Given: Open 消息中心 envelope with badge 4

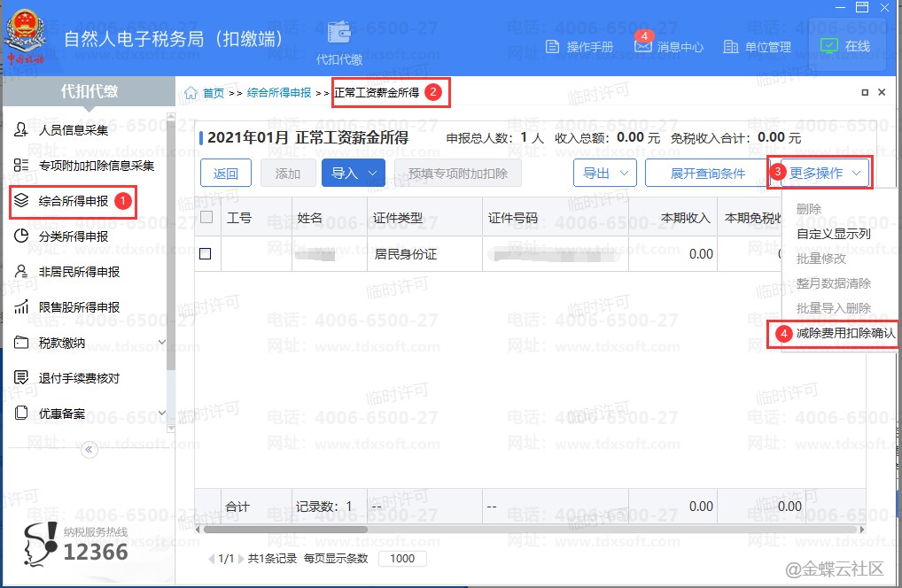Looking at the screenshot, I should click(643, 46).
